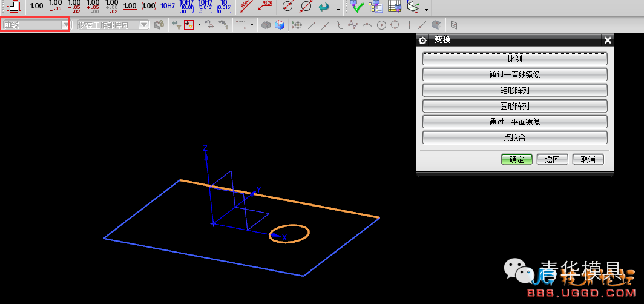Open the rectangle selection method dropdown arrow
Viewport: 644px width, 304px height.
tap(252, 25)
